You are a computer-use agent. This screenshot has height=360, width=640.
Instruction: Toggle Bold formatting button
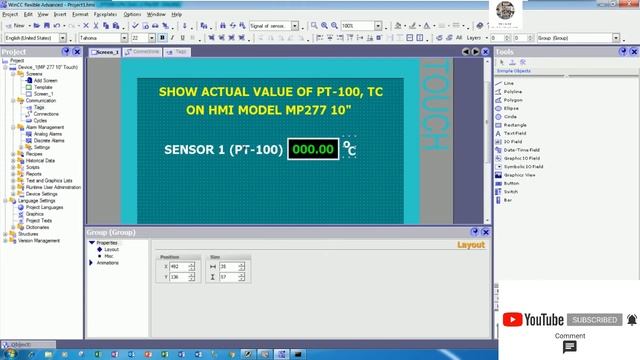point(162,38)
